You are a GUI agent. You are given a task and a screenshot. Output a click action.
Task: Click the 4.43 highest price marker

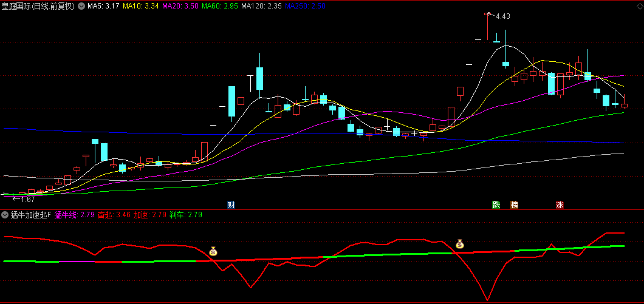[502, 16]
